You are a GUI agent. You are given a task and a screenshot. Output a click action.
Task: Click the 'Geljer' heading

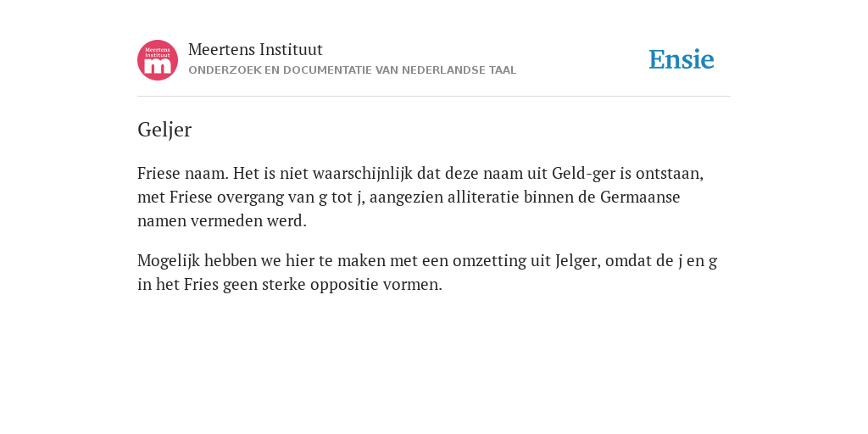coord(164,130)
